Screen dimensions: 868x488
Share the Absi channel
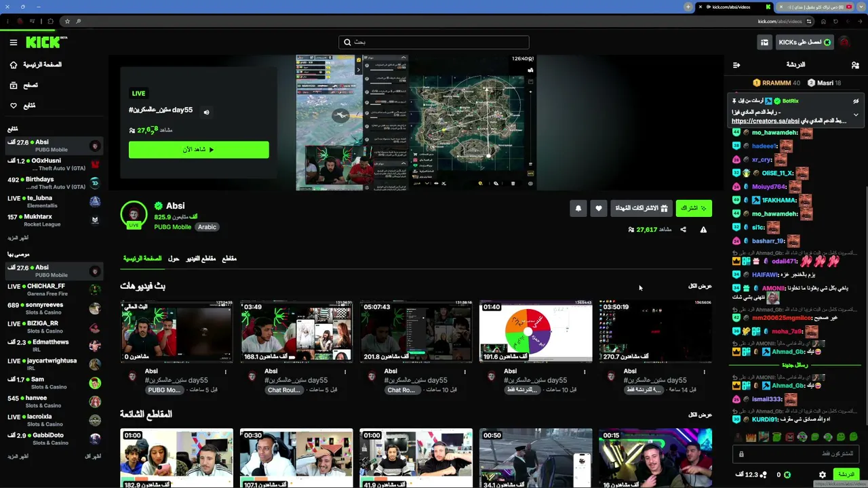[683, 230]
